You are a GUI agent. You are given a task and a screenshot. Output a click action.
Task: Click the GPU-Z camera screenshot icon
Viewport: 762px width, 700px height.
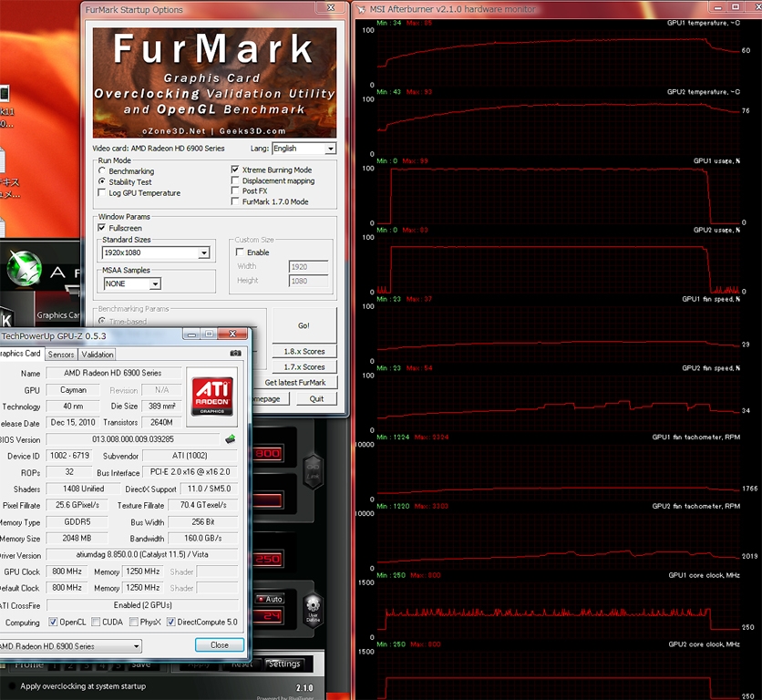(x=235, y=354)
